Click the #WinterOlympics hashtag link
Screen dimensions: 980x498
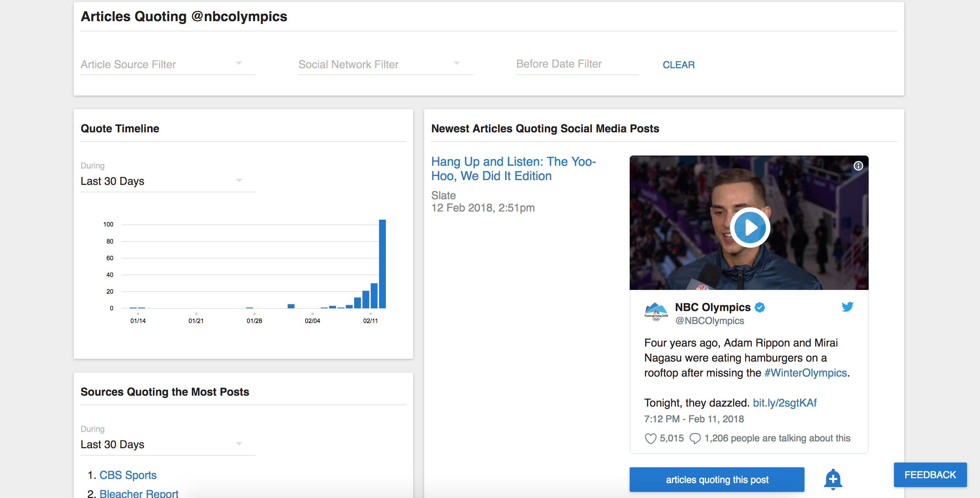[806, 372]
